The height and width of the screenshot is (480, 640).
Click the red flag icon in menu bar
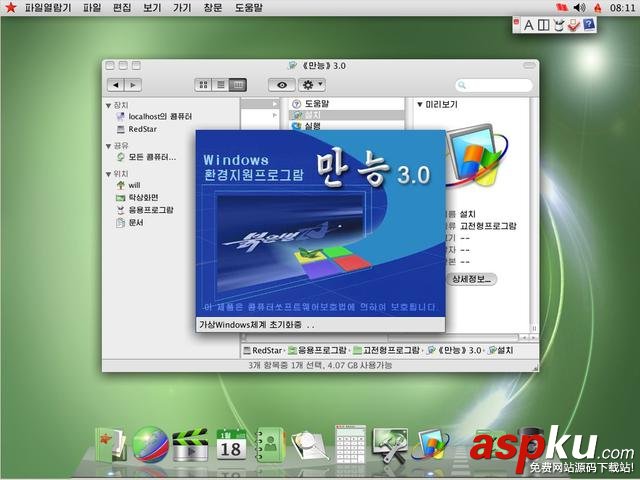562,7
